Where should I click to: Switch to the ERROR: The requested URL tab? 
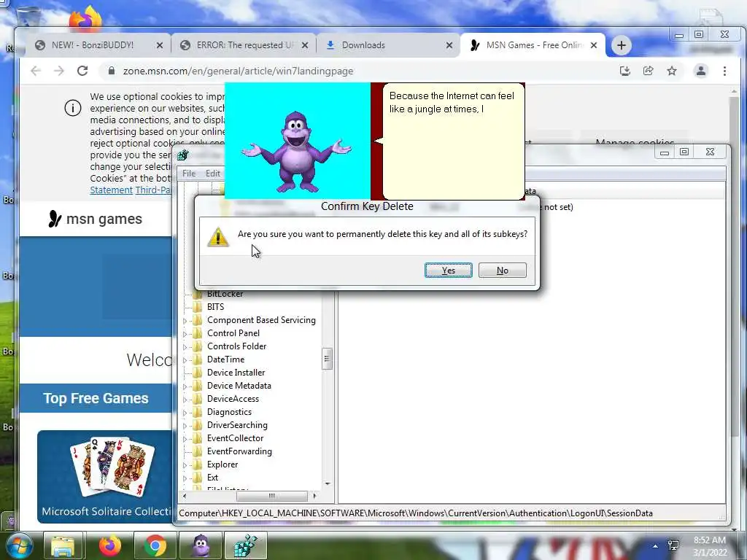click(x=245, y=45)
